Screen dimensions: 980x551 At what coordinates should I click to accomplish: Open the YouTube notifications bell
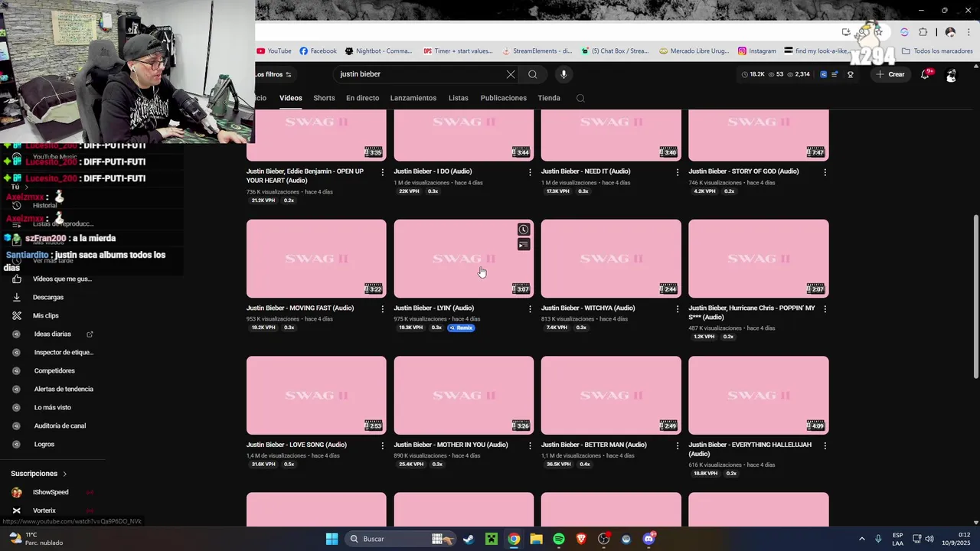click(926, 74)
